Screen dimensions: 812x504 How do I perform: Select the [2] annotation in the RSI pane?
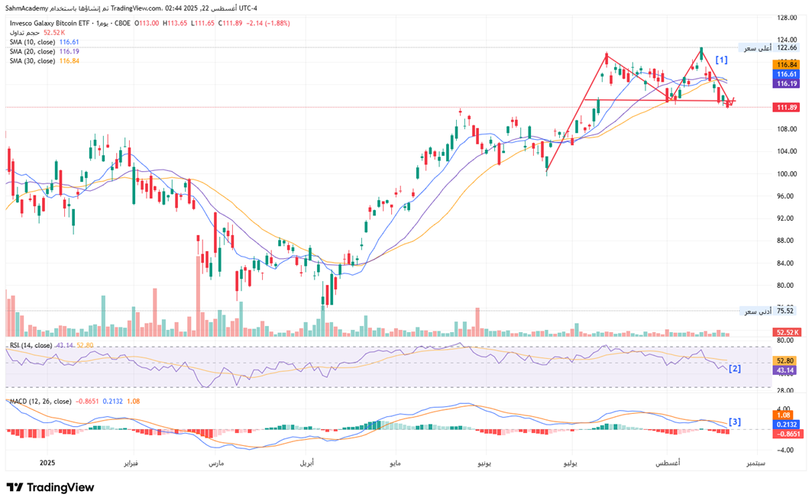[734, 369]
